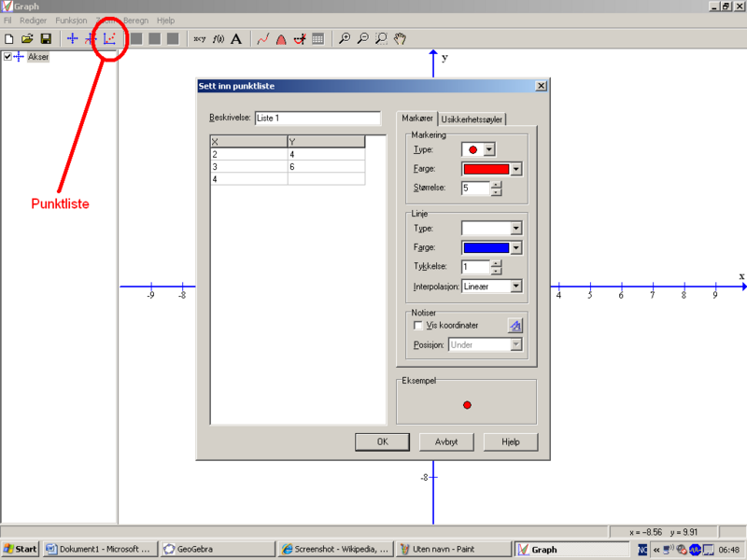Click the save diskette icon

(45, 39)
